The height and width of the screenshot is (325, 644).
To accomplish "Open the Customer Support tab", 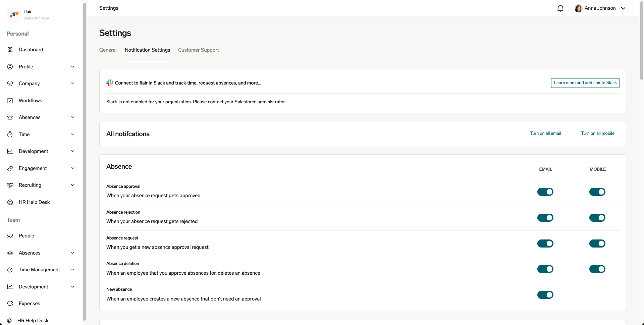I will 198,50.
